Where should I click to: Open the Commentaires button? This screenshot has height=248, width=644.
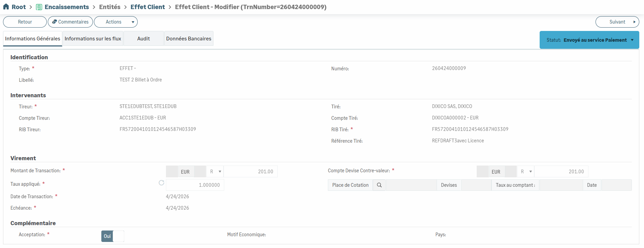click(x=70, y=22)
